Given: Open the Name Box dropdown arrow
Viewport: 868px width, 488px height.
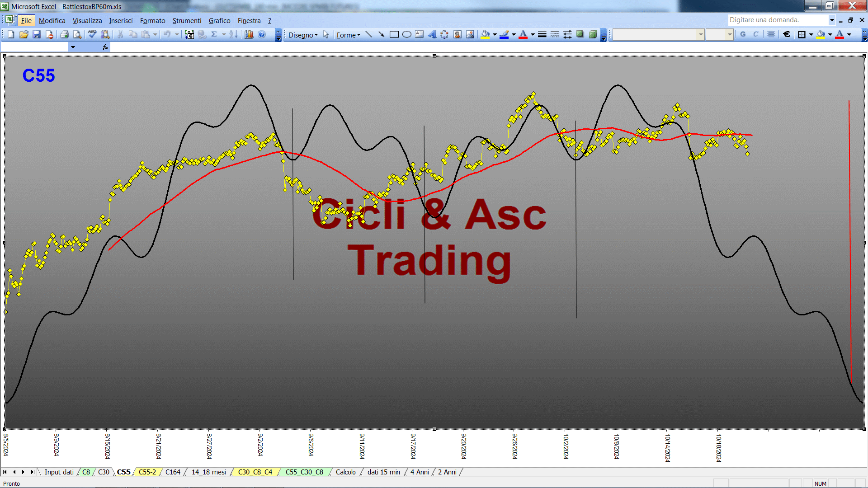Looking at the screenshot, I should pyautogui.click(x=73, y=47).
